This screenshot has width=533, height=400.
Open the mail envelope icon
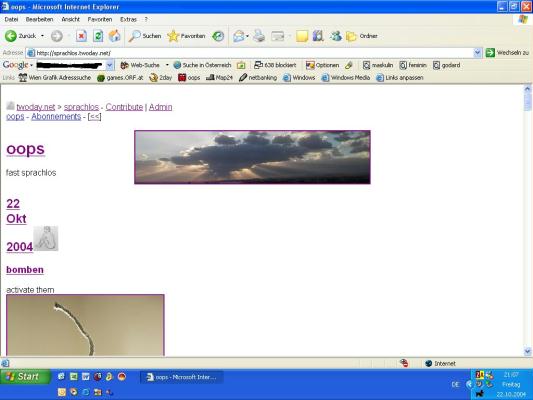coord(239,36)
